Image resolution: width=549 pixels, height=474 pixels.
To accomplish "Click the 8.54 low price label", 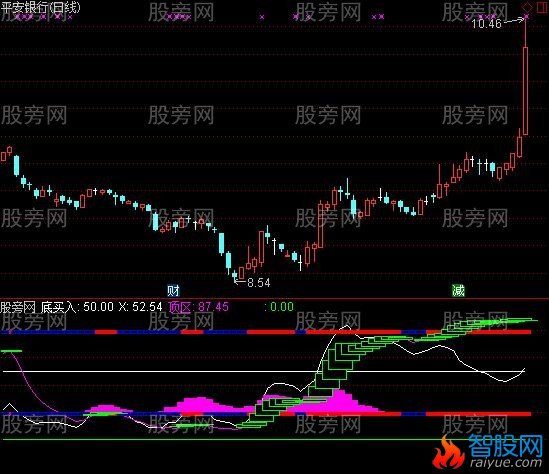I will point(259,283).
